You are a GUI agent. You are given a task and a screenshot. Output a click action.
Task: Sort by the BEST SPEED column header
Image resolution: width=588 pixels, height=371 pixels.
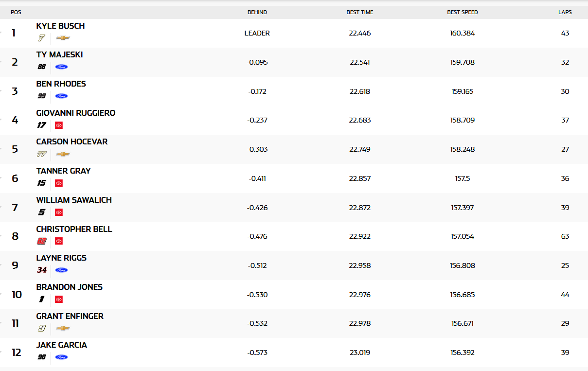[463, 12]
